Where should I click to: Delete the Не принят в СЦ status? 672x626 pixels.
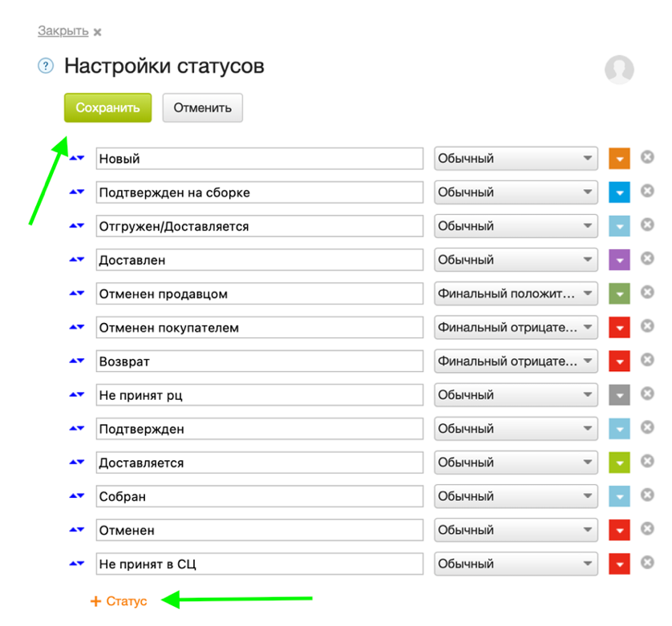pyautogui.click(x=647, y=563)
